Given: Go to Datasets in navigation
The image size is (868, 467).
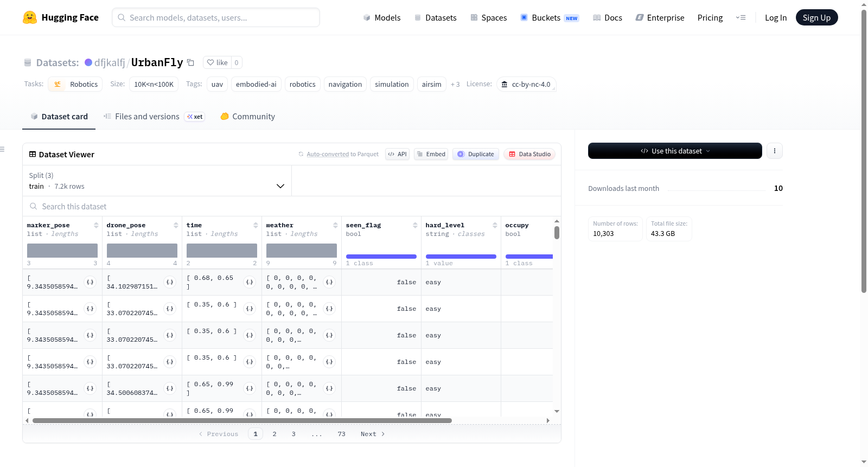Looking at the screenshot, I should [x=435, y=17].
